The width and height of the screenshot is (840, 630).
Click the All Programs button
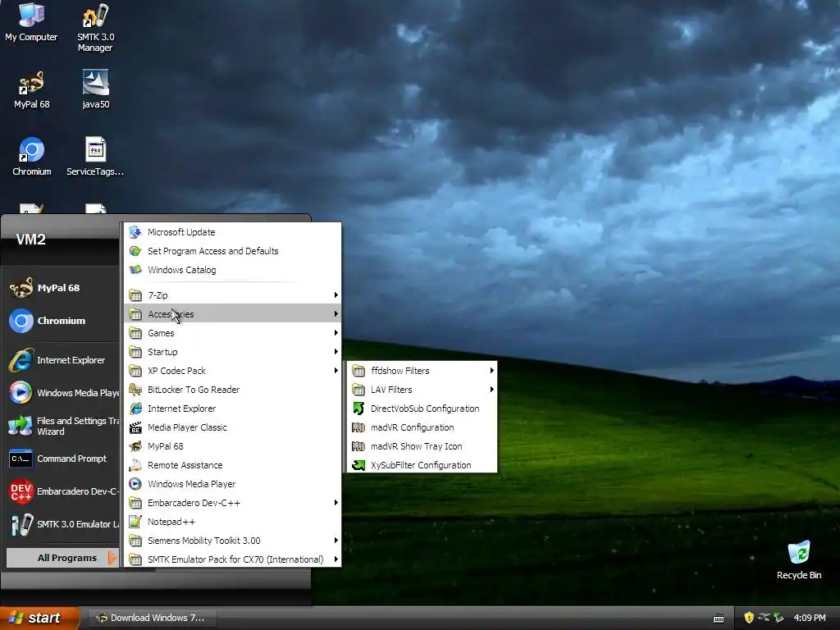[62, 558]
